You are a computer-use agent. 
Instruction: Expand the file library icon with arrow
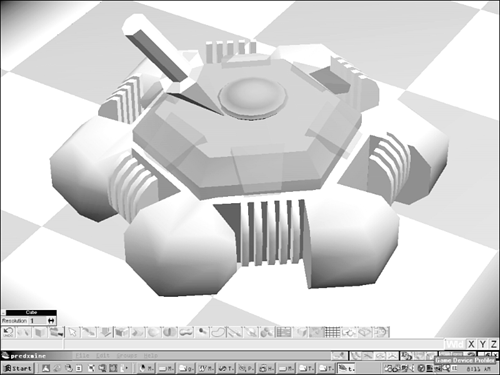click(56, 332)
